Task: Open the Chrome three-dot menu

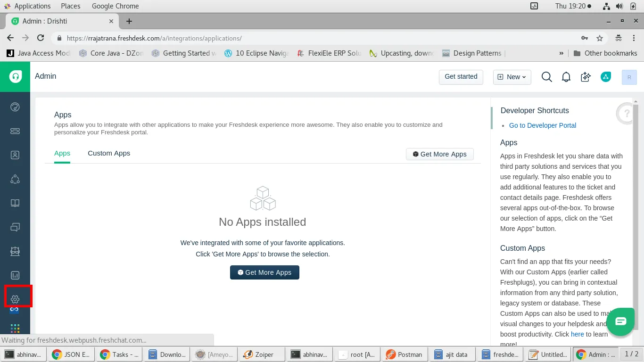Action: point(634,38)
